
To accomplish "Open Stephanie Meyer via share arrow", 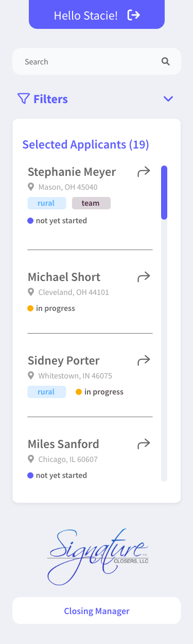I will point(144,172).
